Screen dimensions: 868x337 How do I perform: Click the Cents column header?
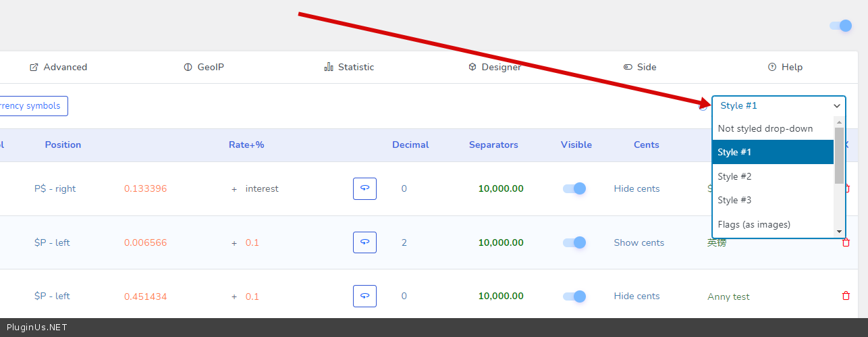click(647, 145)
